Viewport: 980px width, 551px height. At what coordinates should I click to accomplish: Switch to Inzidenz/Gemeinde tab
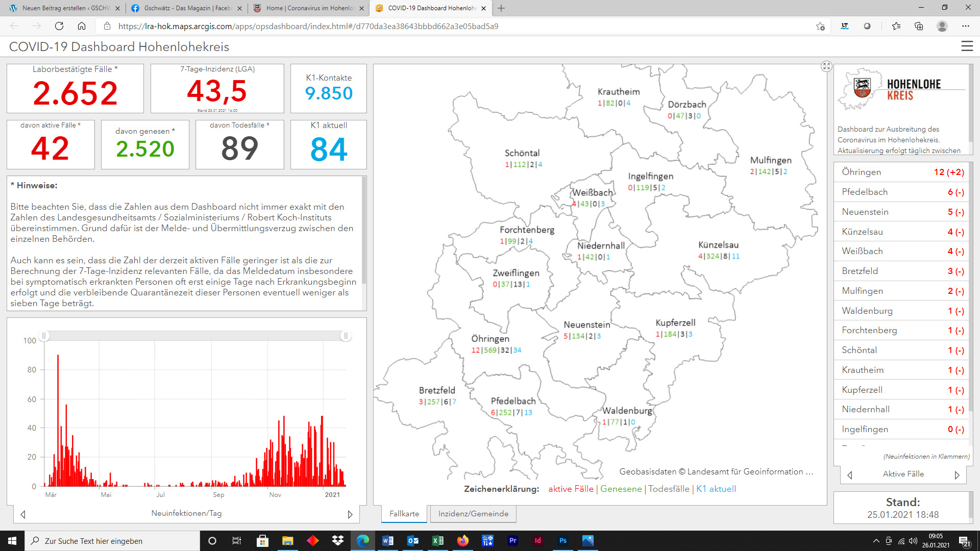(x=473, y=514)
